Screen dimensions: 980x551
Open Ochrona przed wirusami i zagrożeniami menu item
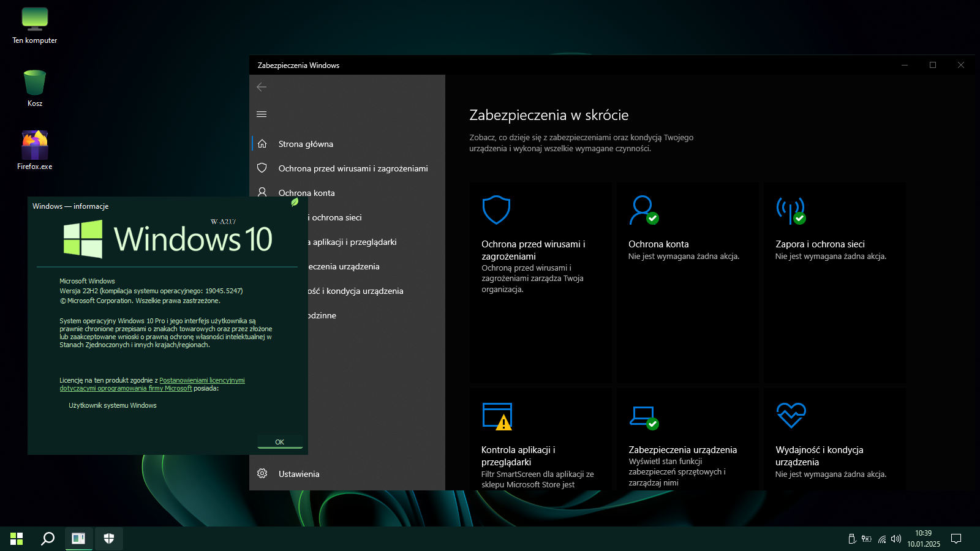[353, 168]
